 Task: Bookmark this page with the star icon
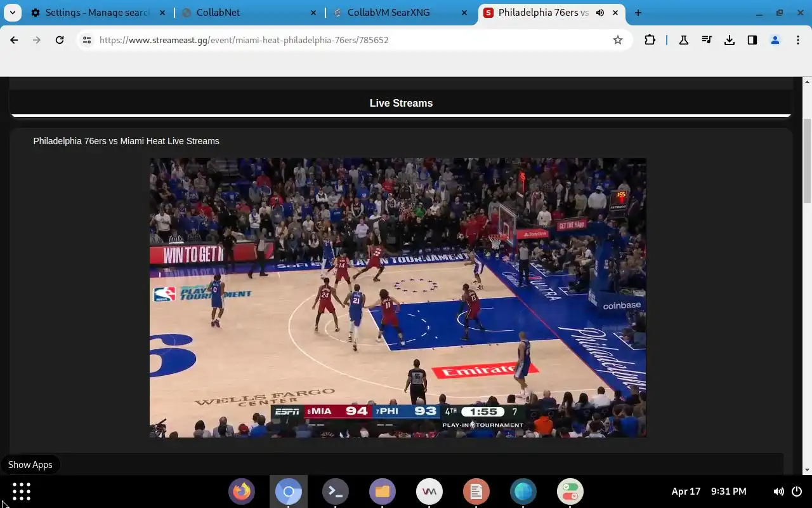pos(618,40)
